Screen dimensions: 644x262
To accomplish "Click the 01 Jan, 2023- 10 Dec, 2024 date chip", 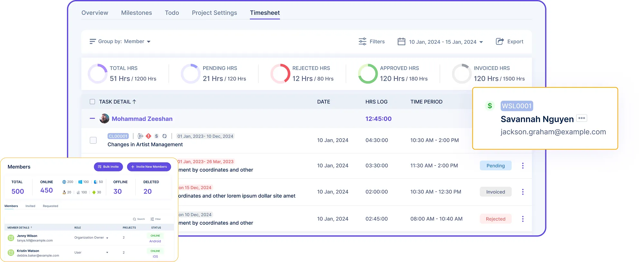I will (205, 136).
